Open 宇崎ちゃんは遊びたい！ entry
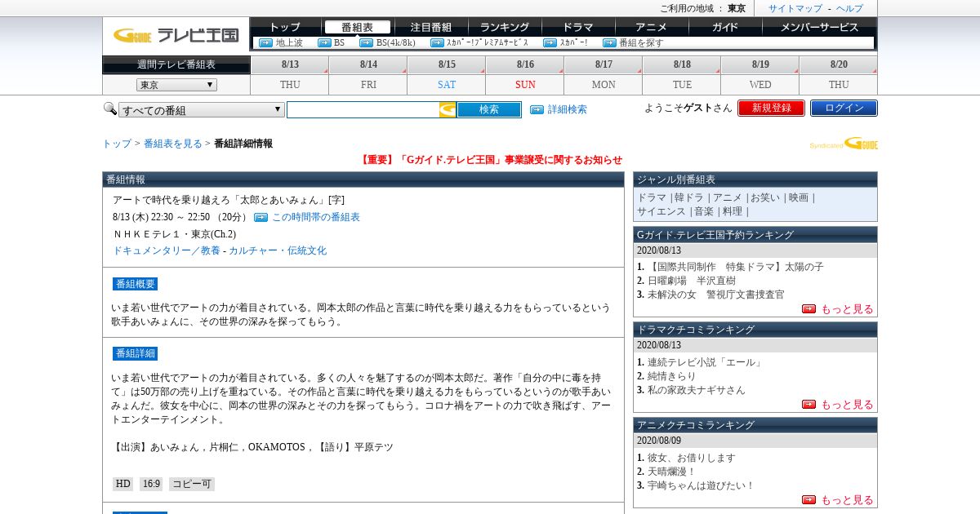This screenshot has height=514, width=980. coord(702,485)
